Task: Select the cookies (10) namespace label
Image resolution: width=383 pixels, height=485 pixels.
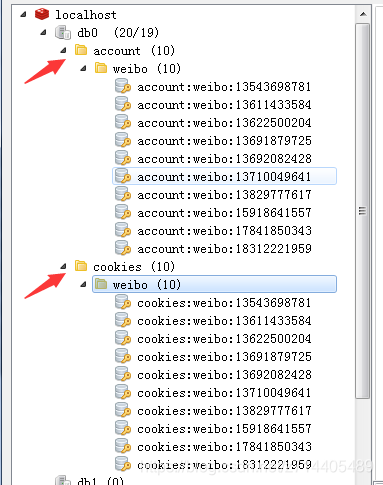Action: pyautogui.click(x=134, y=267)
